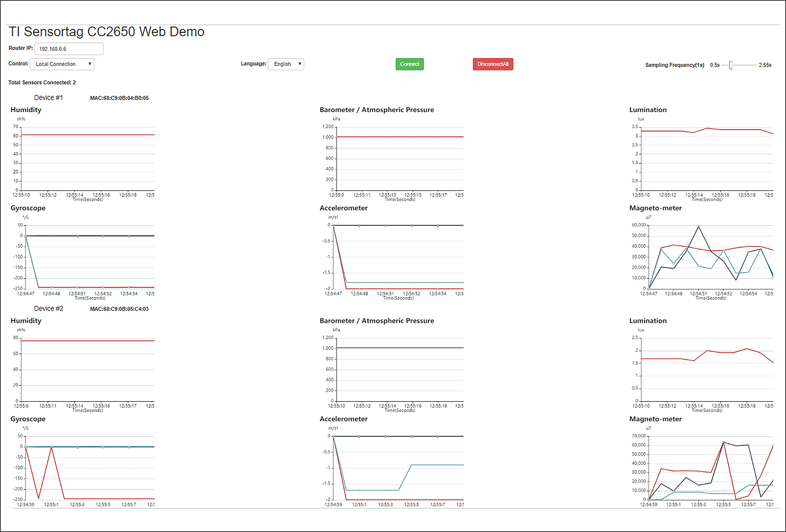Click the Sampling Frequency(1s) label
This screenshot has width=786, height=532.
[x=675, y=65]
